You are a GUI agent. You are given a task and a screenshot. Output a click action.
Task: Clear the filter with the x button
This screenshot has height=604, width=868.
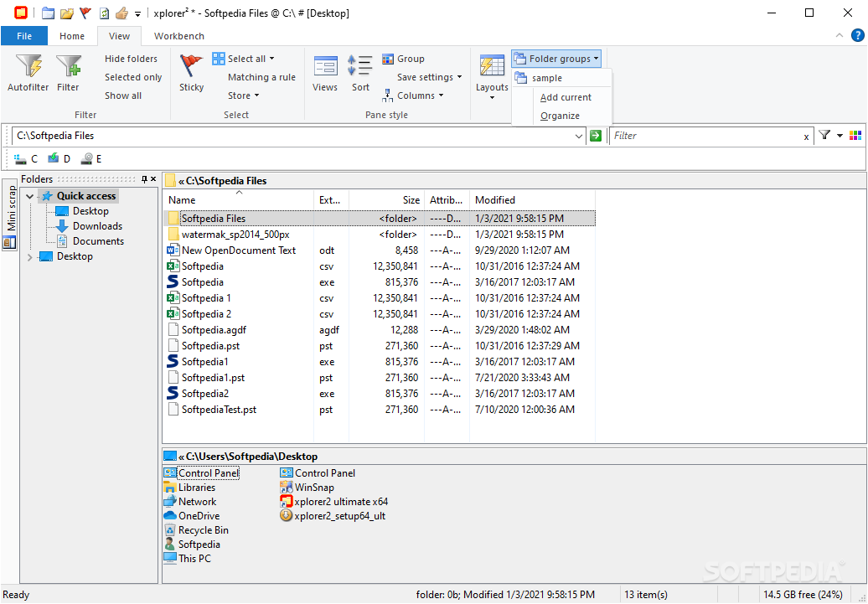click(x=806, y=137)
